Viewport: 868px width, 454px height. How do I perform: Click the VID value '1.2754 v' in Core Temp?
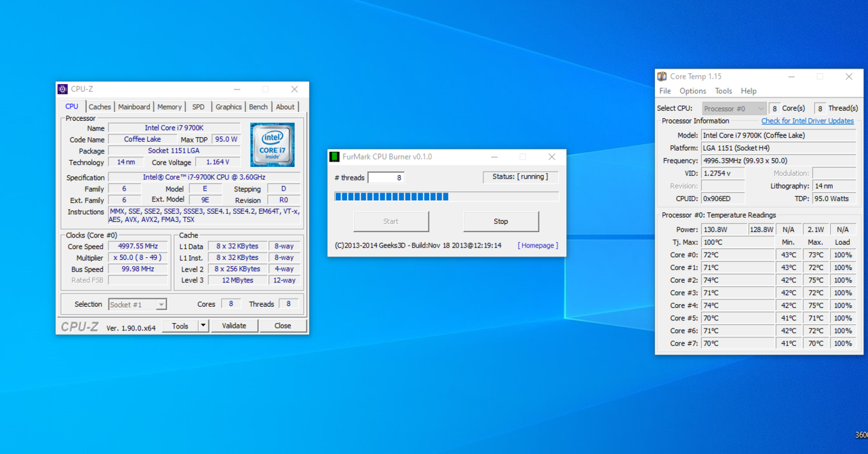[723, 174]
